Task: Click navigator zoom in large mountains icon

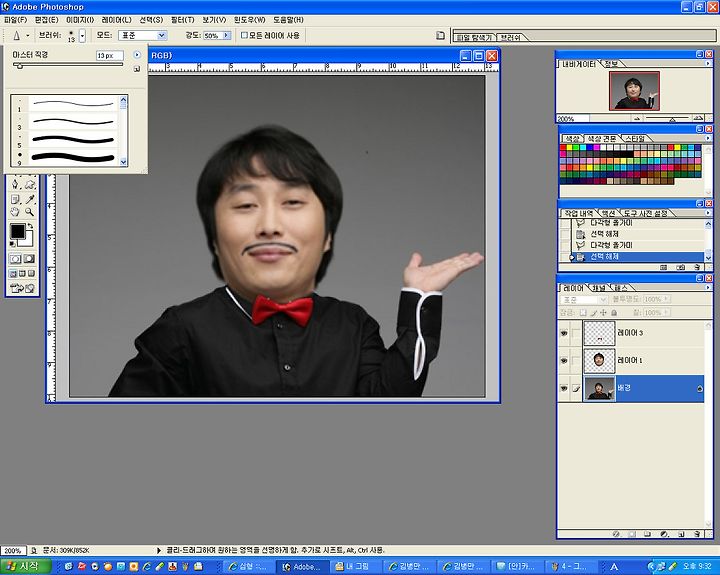Action: [698, 118]
